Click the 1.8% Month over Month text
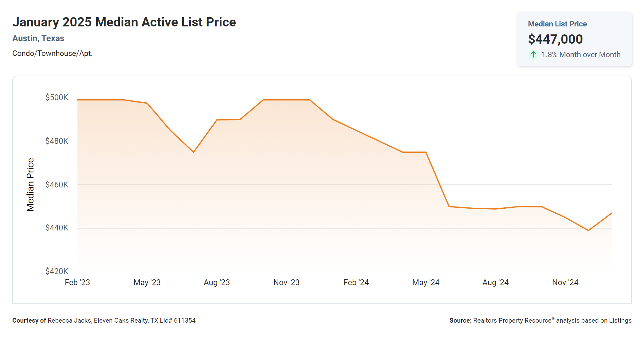The height and width of the screenshot is (338, 644). (x=581, y=55)
